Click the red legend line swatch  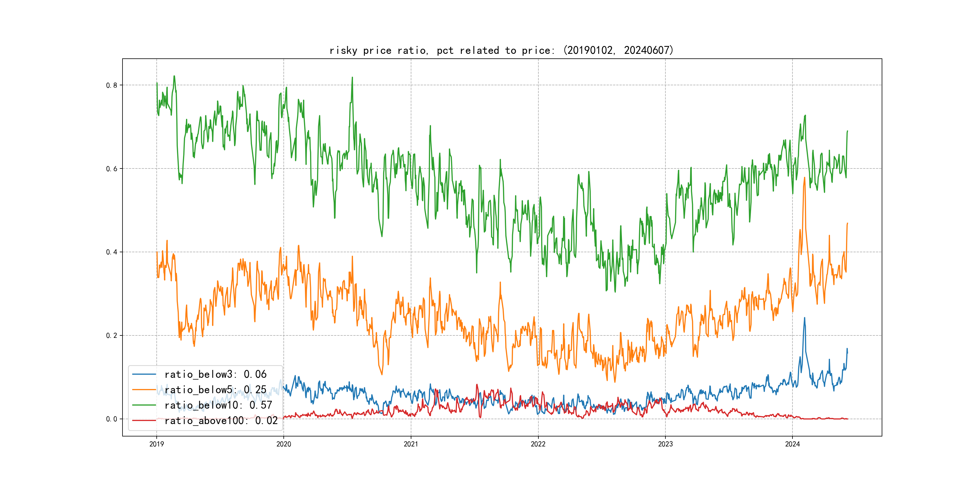point(144,420)
